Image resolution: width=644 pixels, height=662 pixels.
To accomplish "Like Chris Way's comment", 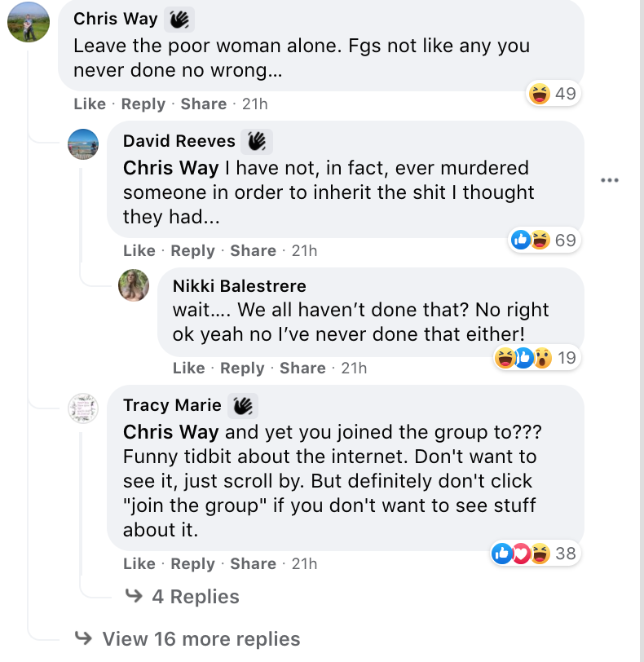I will [90, 104].
